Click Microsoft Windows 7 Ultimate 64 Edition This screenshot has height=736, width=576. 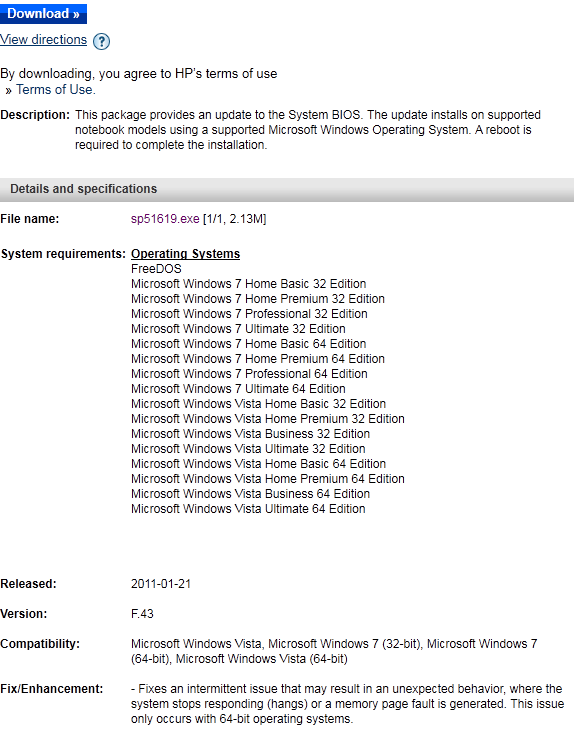click(238, 389)
